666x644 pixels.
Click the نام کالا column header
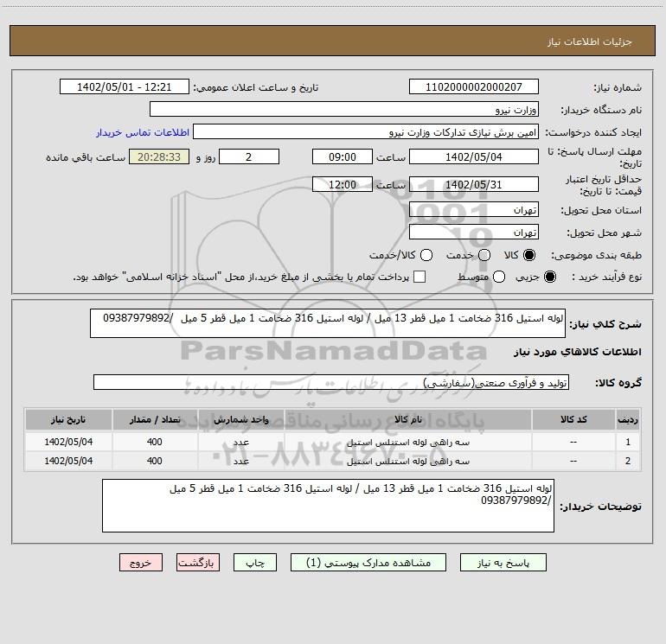coord(407,419)
